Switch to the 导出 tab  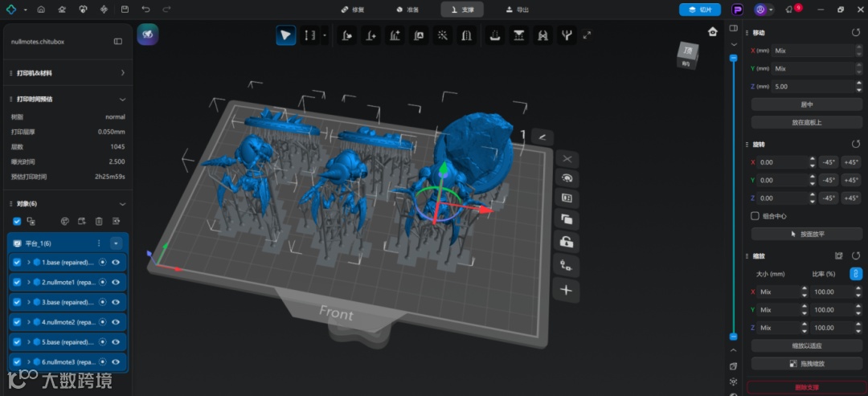point(518,10)
